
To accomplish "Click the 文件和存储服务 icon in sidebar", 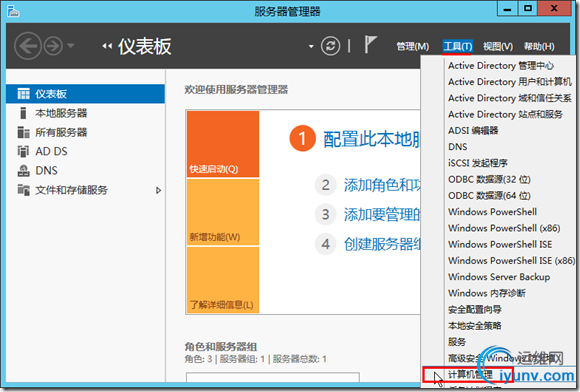I will 23,190.
